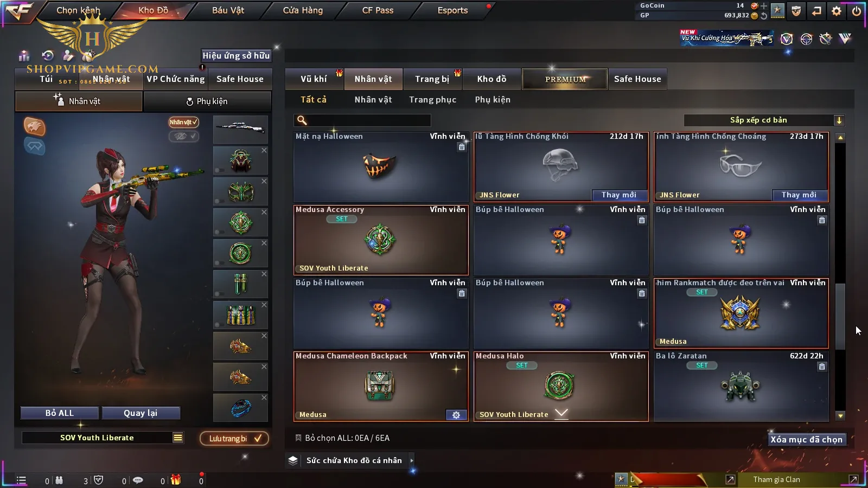Image resolution: width=868 pixels, height=488 pixels.
Task: Click the inventory list vertical scrollbar thumb
Action: coord(840,316)
